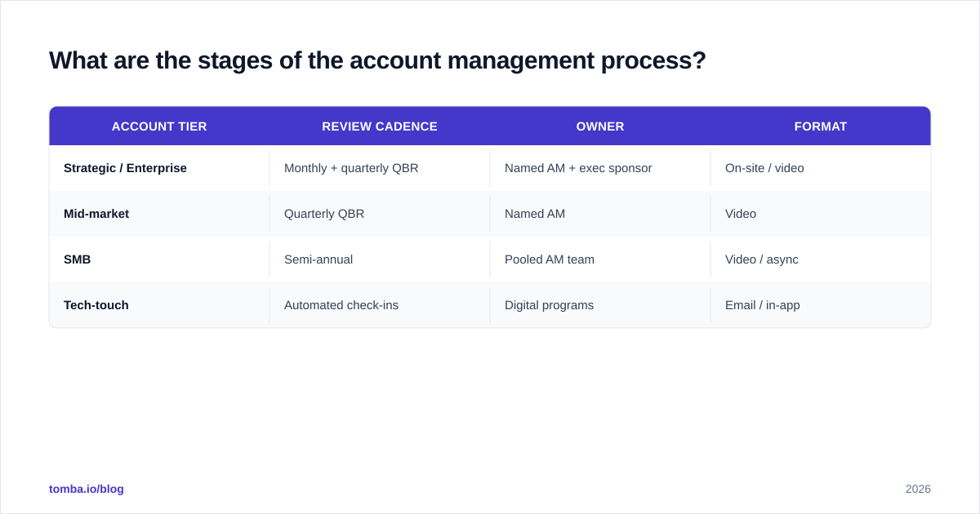Click the Strategic / Enterprise cell
Viewport: 980px width, 514px height.
[x=159, y=168]
